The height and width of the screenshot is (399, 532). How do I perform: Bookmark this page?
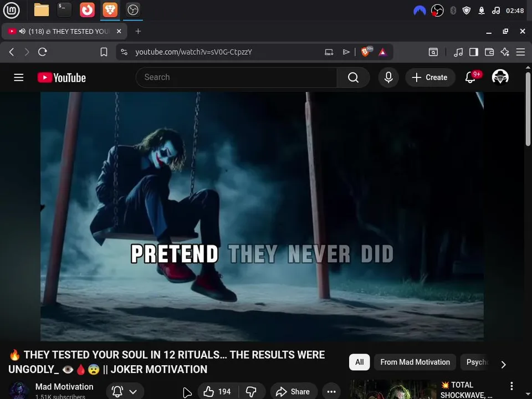(104, 52)
